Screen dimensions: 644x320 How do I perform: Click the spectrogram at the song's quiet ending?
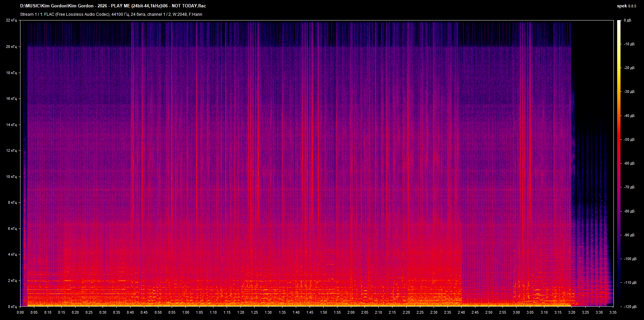pyautogui.click(x=594, y=201)
